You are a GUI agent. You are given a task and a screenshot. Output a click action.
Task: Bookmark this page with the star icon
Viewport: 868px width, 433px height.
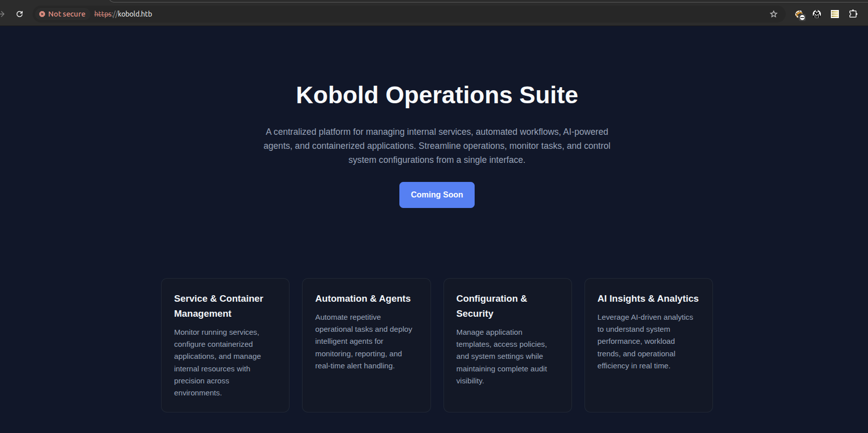click(774, 14)
